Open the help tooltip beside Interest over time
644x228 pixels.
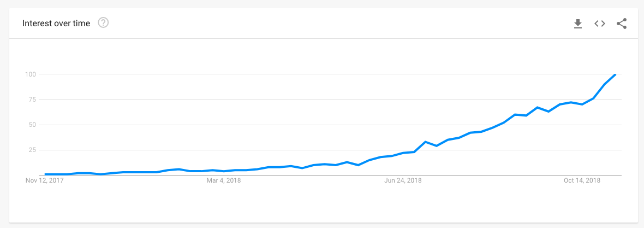click(103, 23)
